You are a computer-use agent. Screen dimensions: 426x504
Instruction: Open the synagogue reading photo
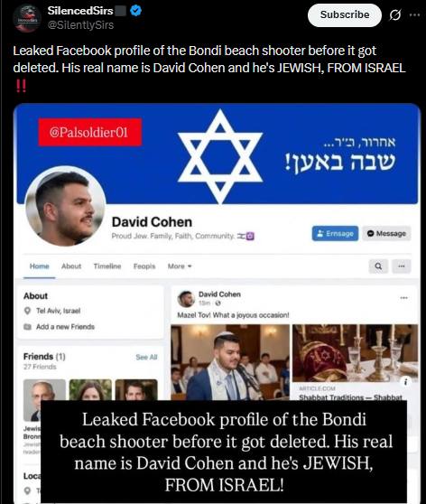point(230,362)
